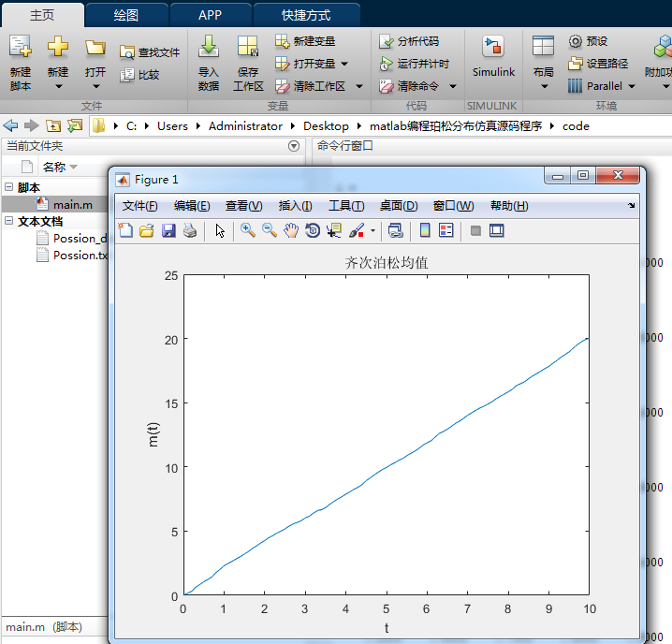Open Preferences (预设) gear
Image resolution: width=672 pixels, height=644 pixels.
click(x=588, y=41)
